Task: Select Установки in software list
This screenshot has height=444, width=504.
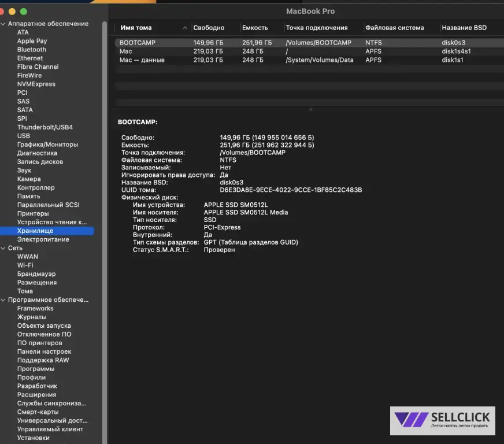Action: click(34, 438)
